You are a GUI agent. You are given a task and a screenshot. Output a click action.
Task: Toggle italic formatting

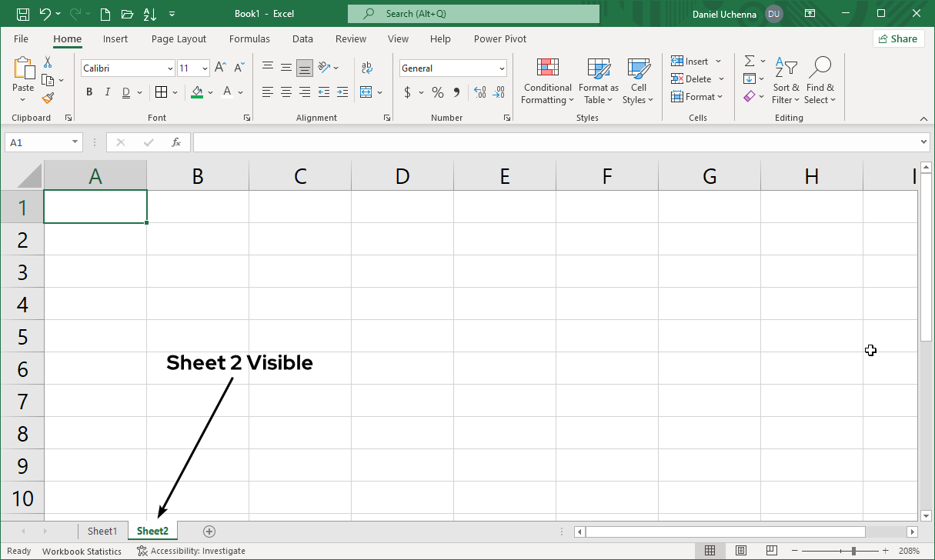(107, 92)
